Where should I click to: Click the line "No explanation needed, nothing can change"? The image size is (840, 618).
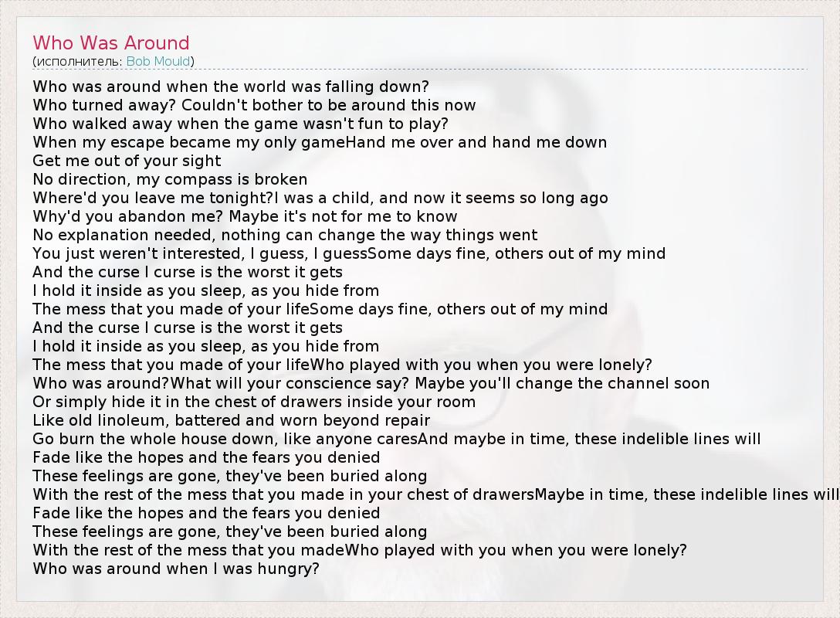(285, 235)
